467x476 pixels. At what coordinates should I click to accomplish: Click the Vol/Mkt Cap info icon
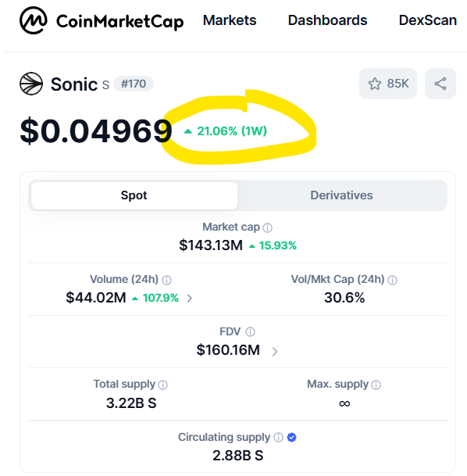392,280
